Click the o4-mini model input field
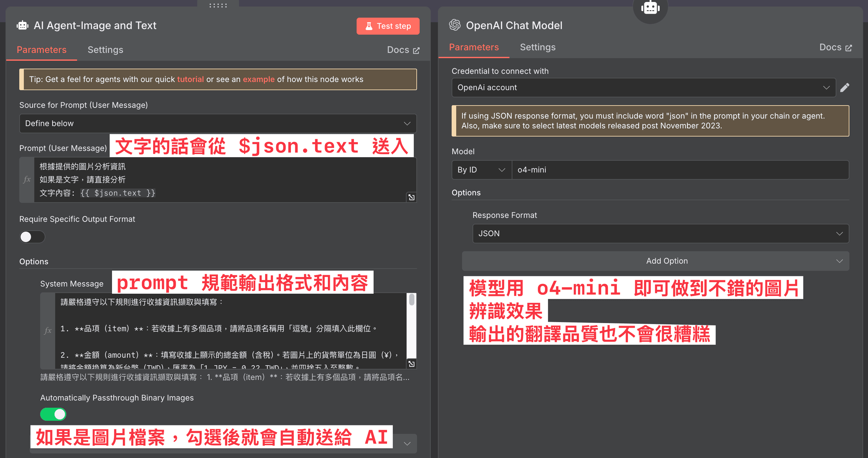The height and width of the screenshot is (458, 868). (x=680, y=170)
